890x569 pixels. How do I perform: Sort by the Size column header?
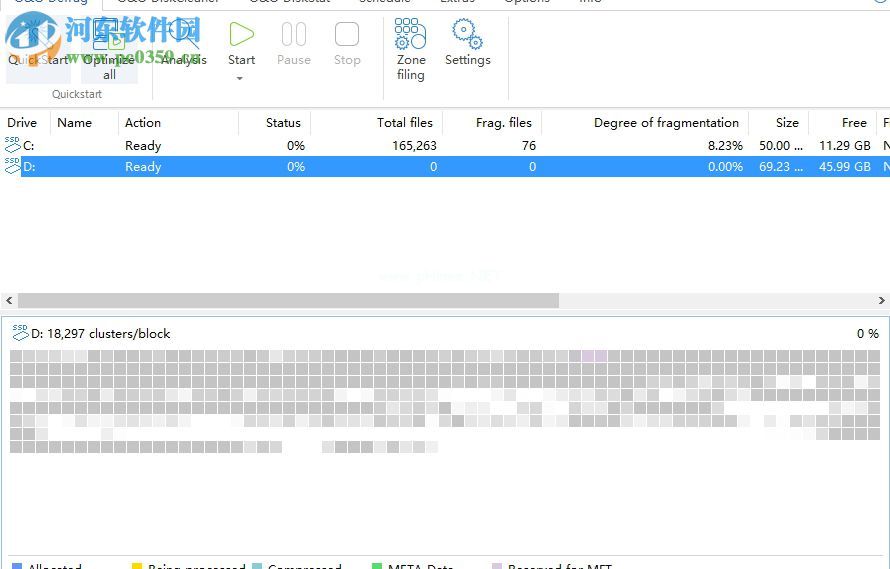pos(787,123)
